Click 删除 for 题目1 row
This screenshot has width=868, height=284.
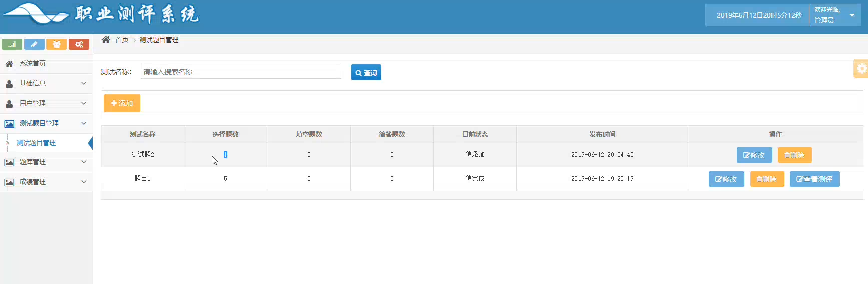click(x=767, y=179)
